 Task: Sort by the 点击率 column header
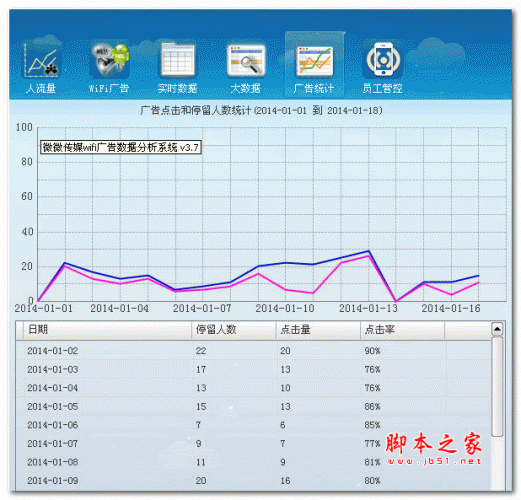[x=402, y=330]
